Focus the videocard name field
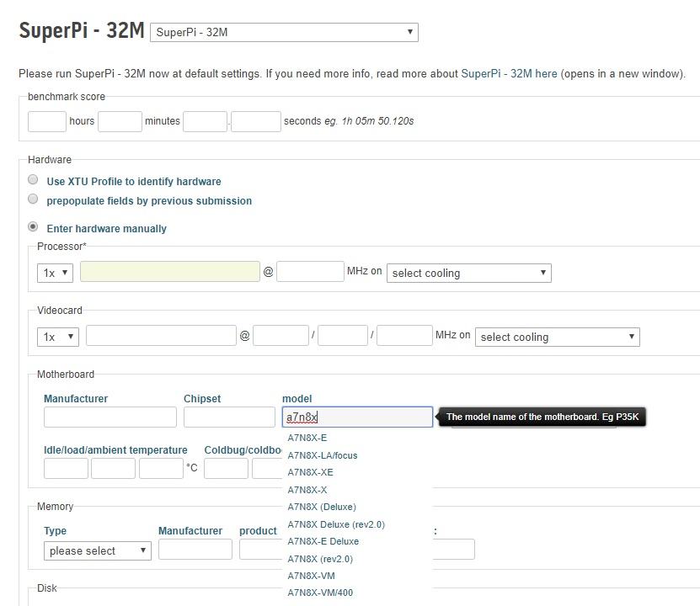 point(161,335)
